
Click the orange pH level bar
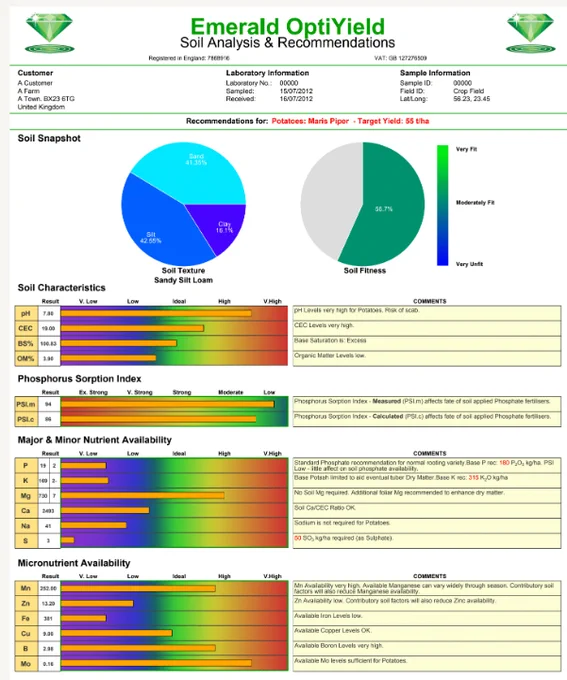click(x=156, y=314)
